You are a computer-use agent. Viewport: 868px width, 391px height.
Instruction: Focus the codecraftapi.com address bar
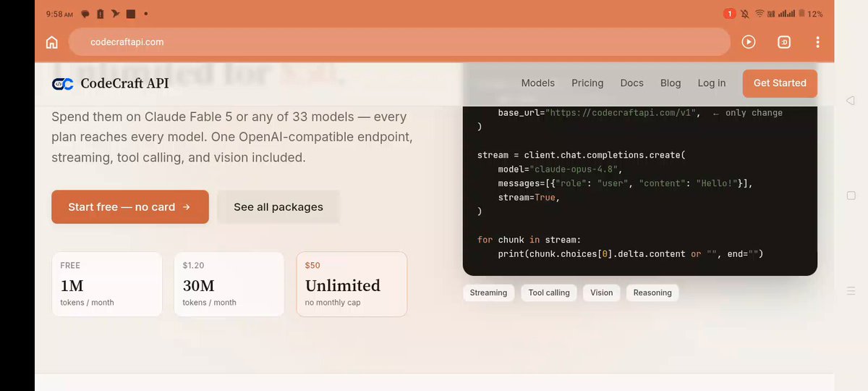[x=399, y=42]
